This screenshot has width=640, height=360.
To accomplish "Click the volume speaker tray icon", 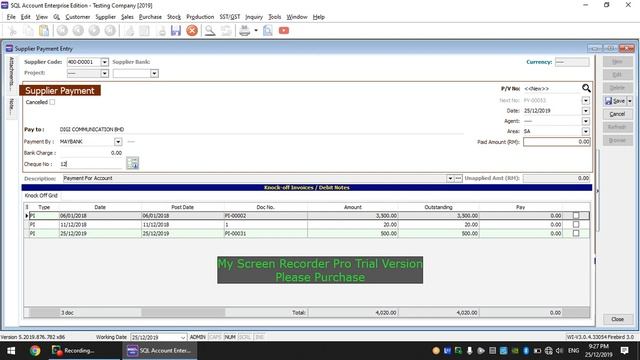I will [x=560, y=351].
